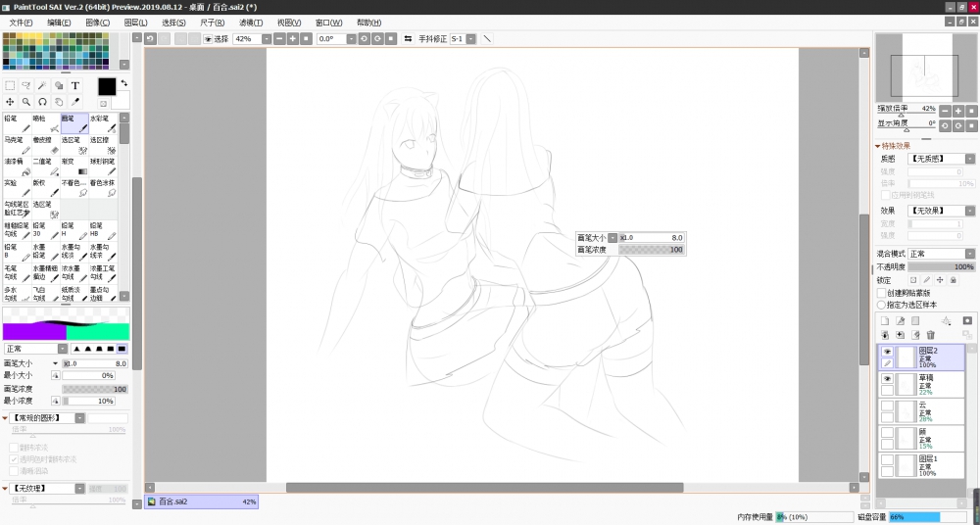Open the 编辑(E) menu
Screen dimensions: 980x525
pos(59,23)
